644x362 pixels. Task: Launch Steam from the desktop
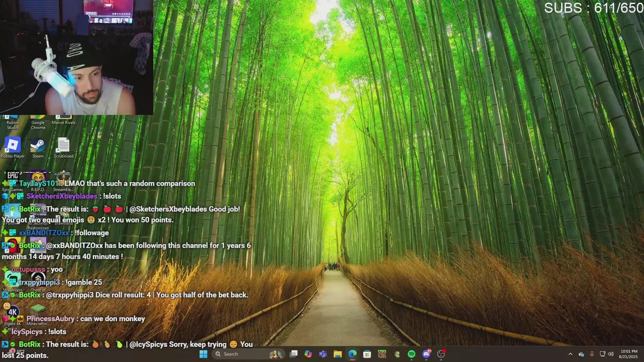(38, 148)
